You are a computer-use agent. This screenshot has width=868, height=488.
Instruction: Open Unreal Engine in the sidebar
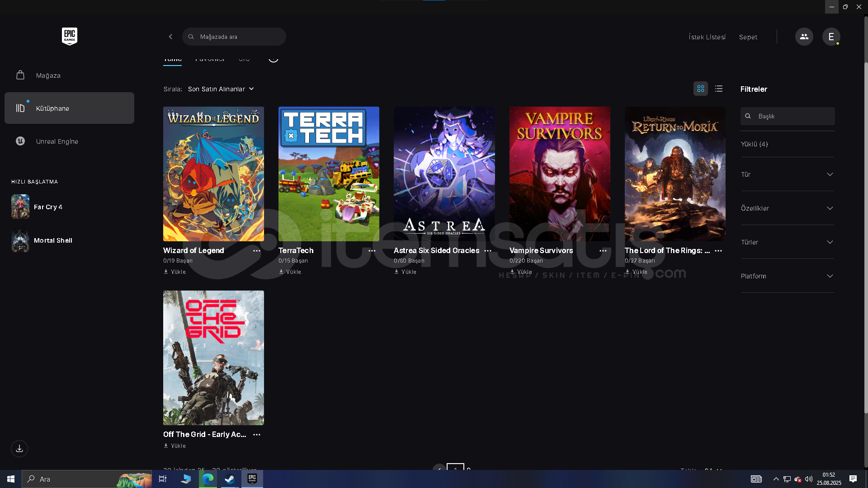(69, 141)
